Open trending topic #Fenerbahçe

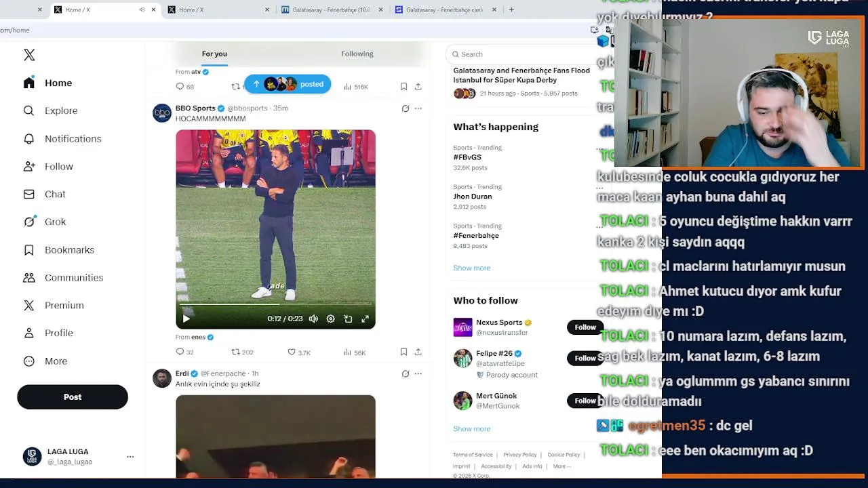coord(476,236)
